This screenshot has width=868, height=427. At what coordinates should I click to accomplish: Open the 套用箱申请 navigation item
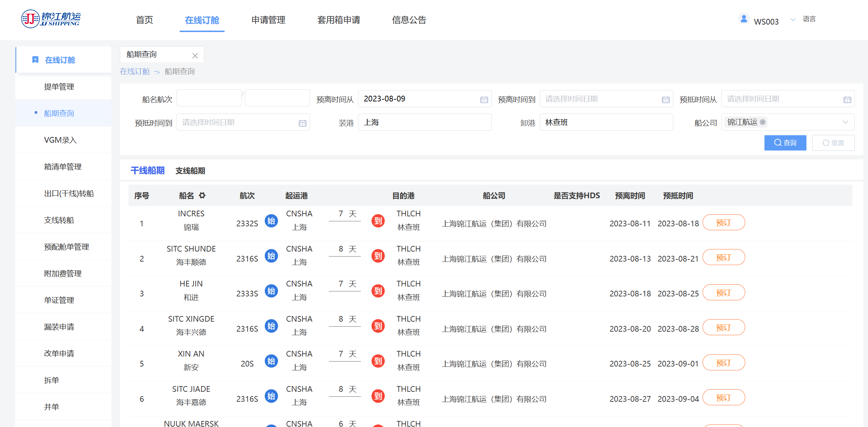tap(339, 20)
